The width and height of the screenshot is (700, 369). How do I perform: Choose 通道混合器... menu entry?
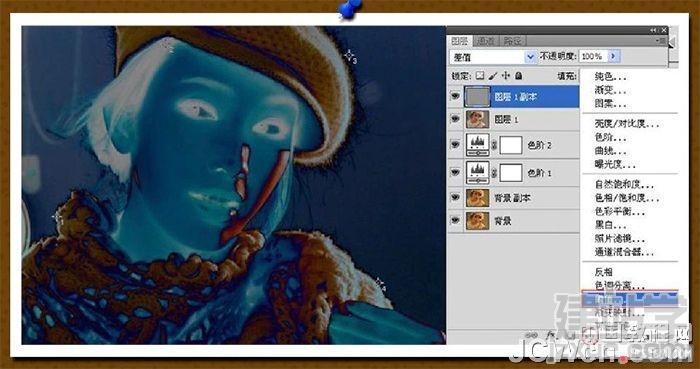coord(624,253)
